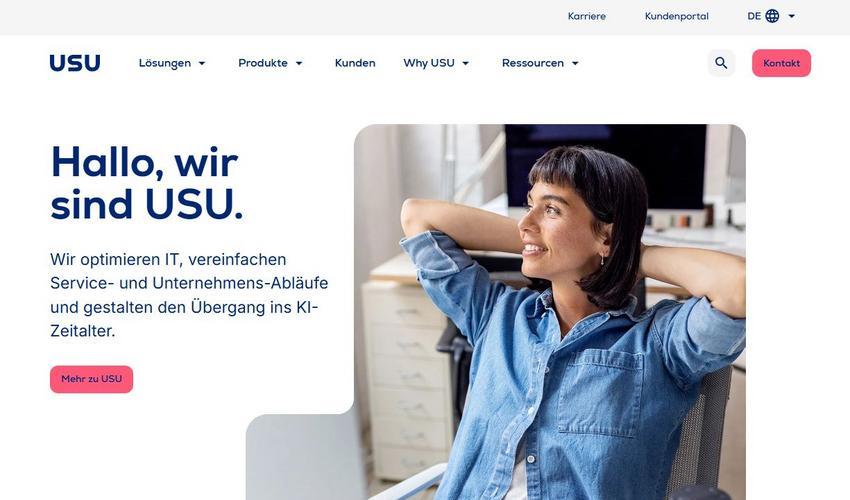Image resolution: width=850 pixels, height=500 pixels.
Task: Expand the Lösungen dropdown arrow
Action: pyautogui.click(x=202, y=63)
